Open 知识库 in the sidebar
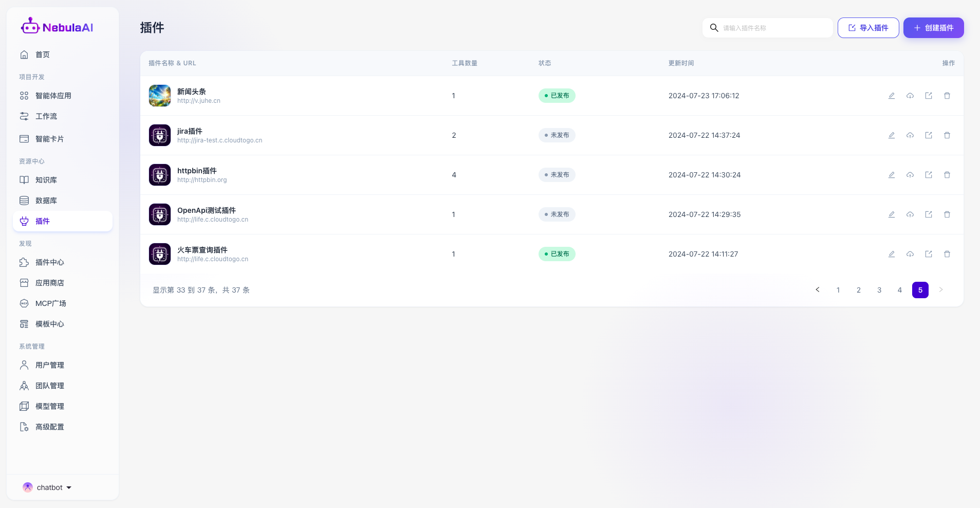980x508 pixels. pyautogui.click(x=46, y=180)
